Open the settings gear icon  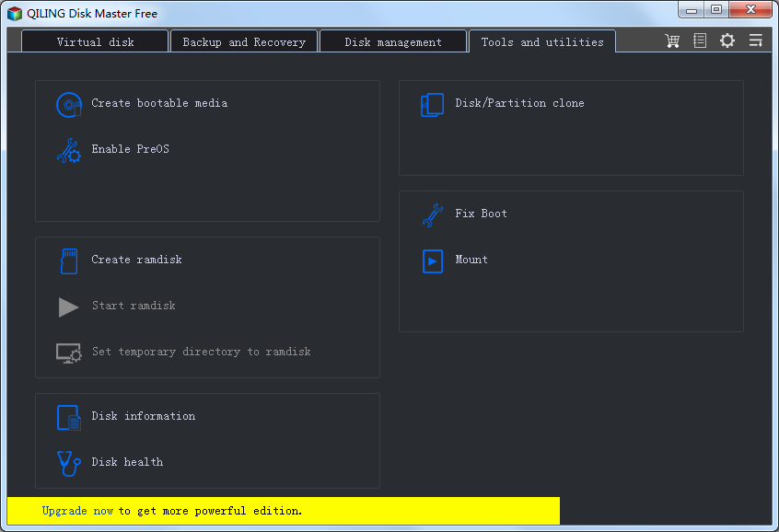(727, 40)
